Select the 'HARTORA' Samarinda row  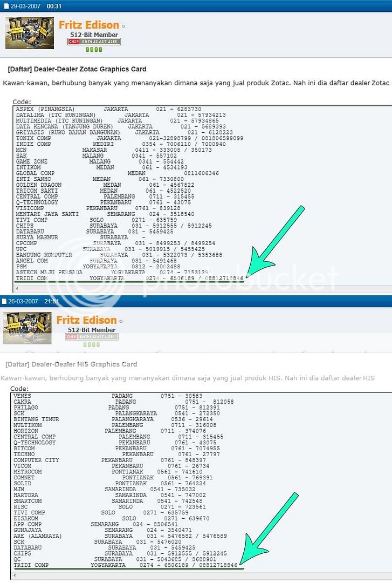tap(109, 495)
